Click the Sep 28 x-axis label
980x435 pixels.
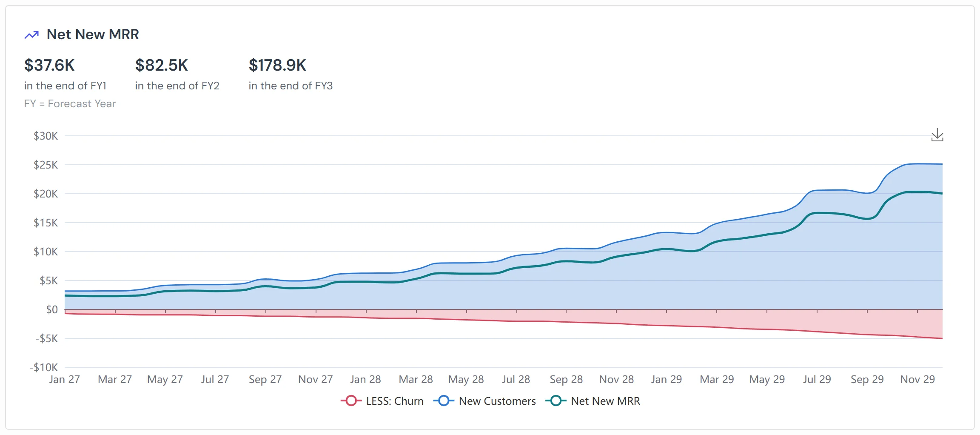click(x=567, y=379)
